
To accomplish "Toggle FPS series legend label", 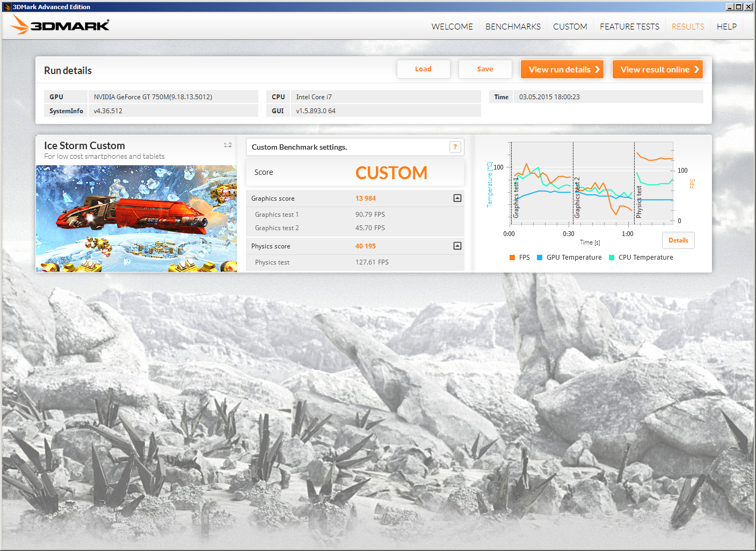I will click(524, 258).
